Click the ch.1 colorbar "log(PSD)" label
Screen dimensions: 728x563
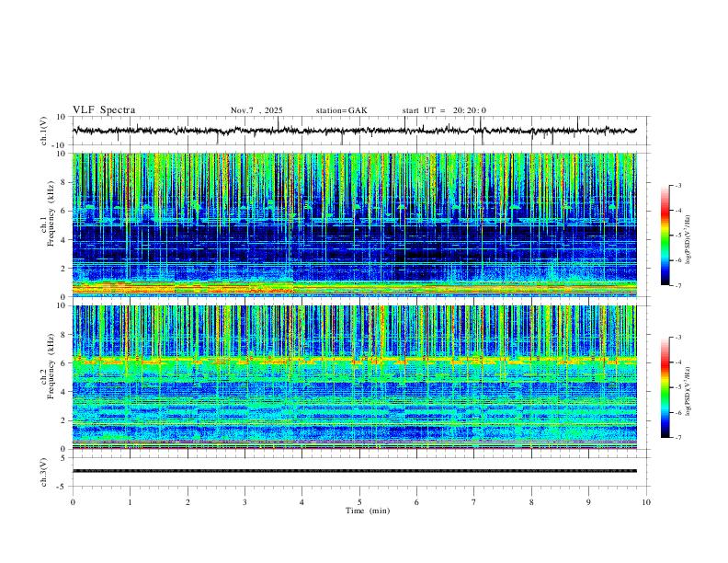(688, 240)
